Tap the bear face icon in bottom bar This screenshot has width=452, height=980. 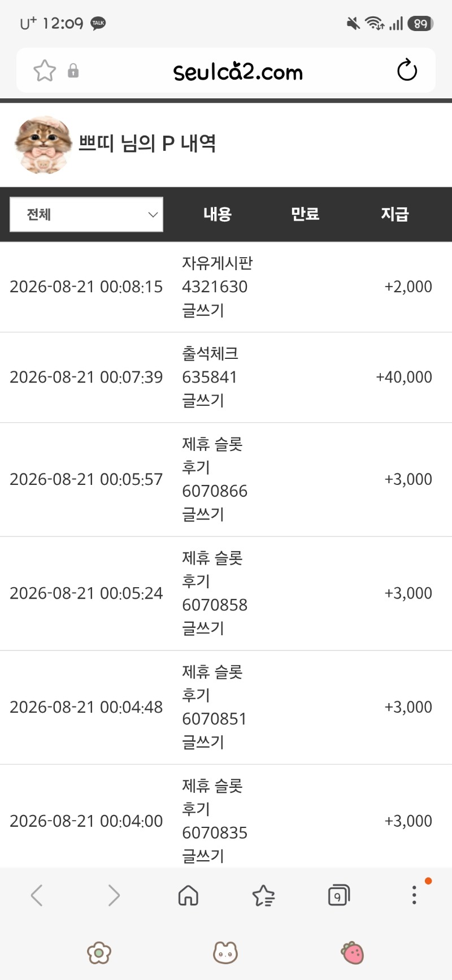coord(225,953)
